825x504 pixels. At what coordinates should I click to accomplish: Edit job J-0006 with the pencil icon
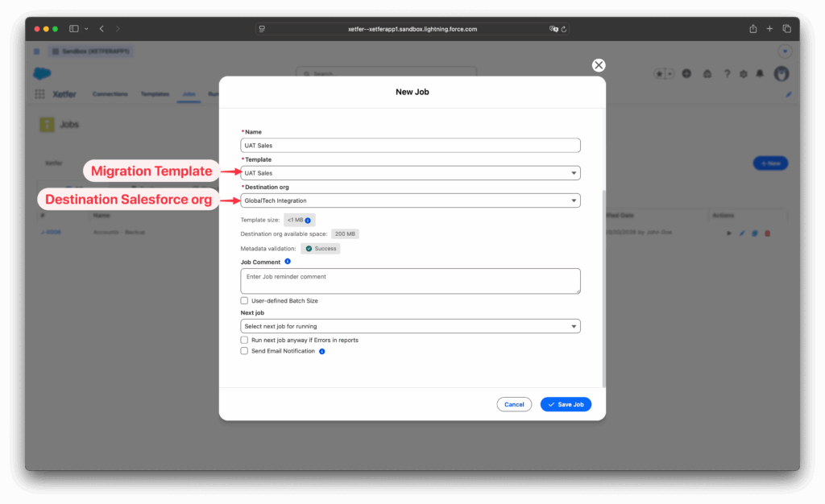[742, 233]
